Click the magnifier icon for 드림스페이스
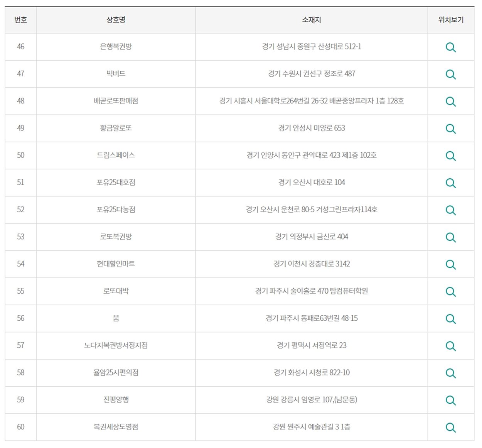The height and width of the screenshot is (448, 482). [450, 156]
